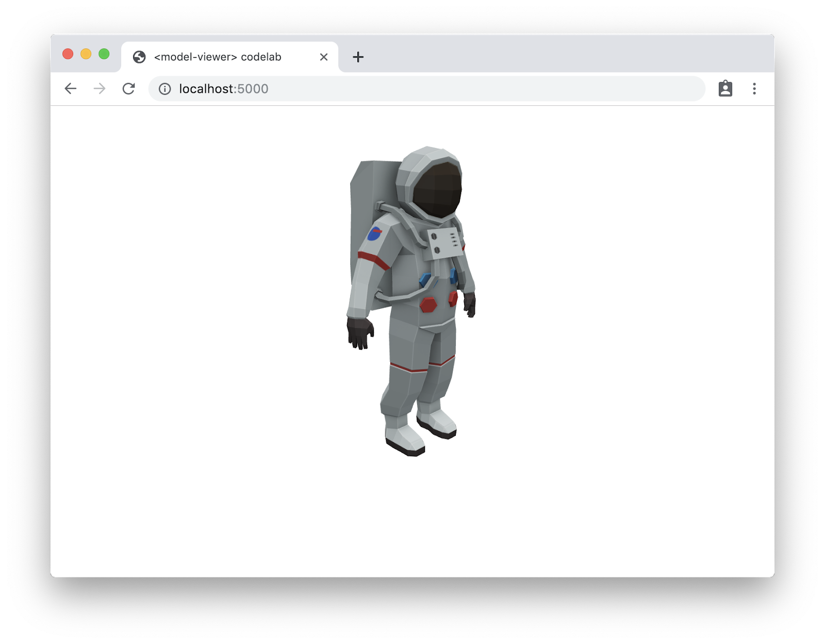Select the <model-viewer> codelab tab

coord(218,57)
